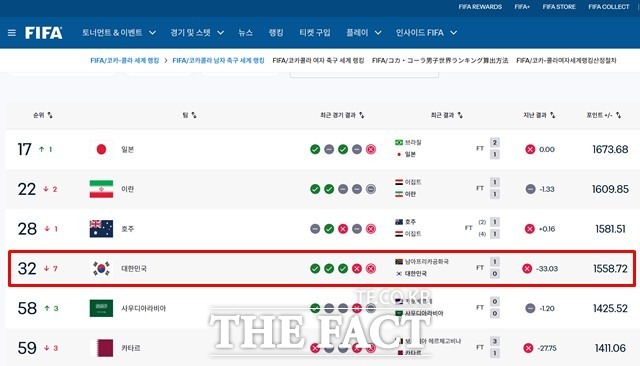
Task: Open FIFA/코카콜라 남자 축구 세계 랭킹 link
Action: tap(218, 60)
